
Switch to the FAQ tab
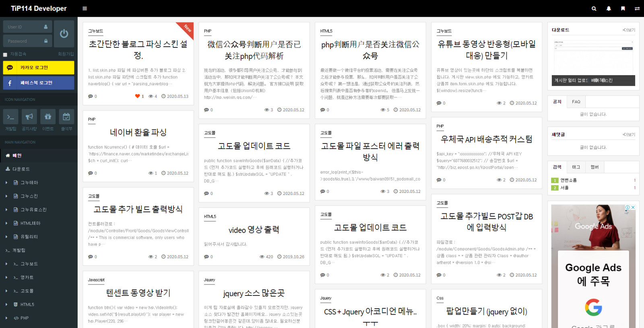[576, 102]
